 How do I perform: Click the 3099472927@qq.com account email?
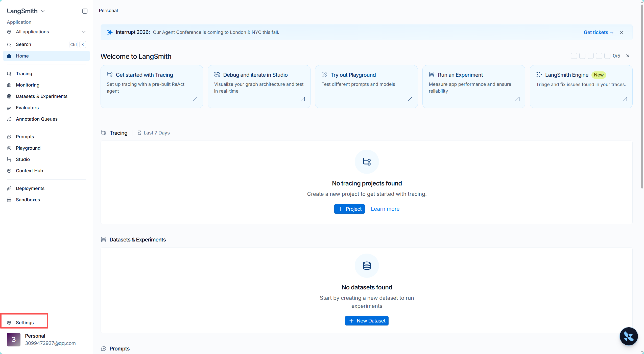pos(50,343)
